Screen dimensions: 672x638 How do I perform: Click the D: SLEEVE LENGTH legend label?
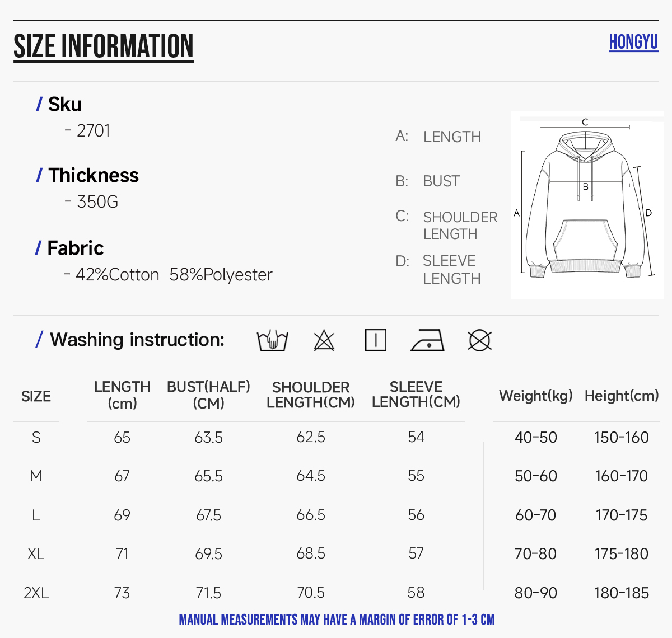pos(438,269)
